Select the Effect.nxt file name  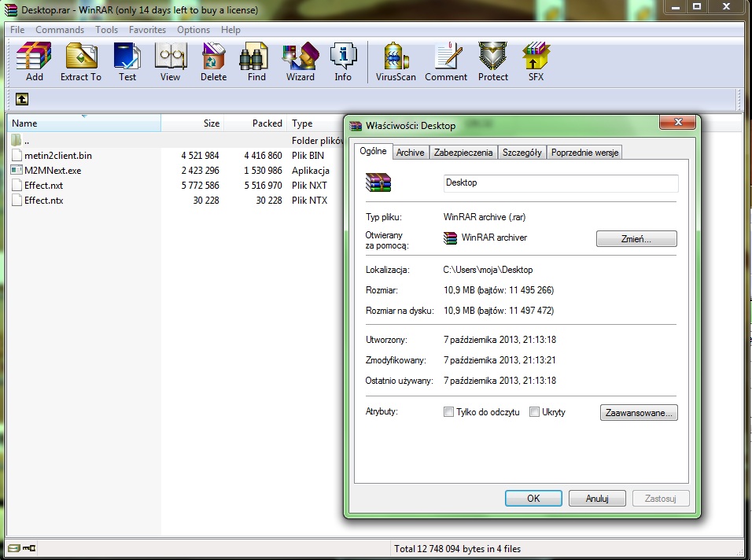tap(43, 185)
